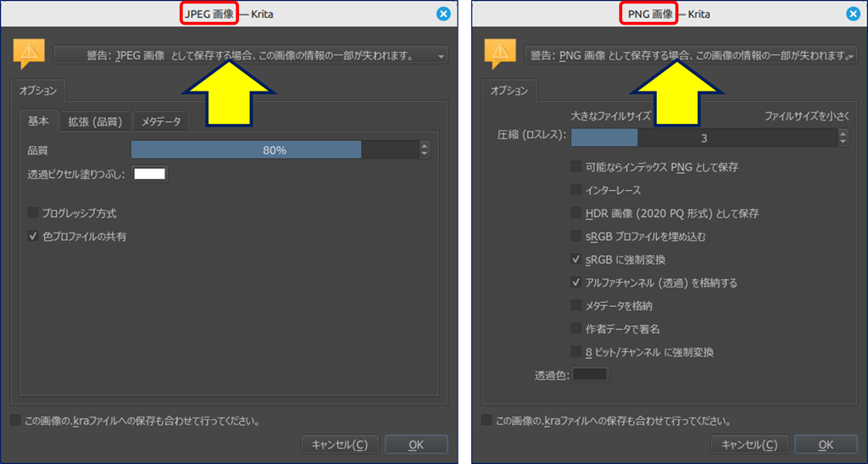
Task: Click the warning icon in PNG dialog
Action: 499,54
